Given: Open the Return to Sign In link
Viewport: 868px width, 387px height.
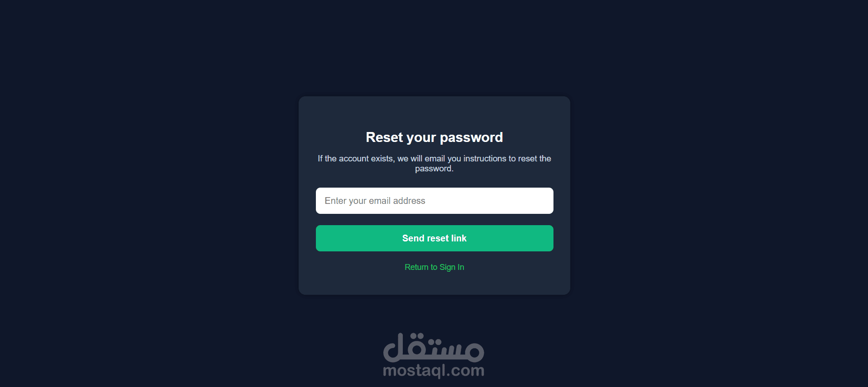Looking at the screenshot, I should (x=434, y=267).
